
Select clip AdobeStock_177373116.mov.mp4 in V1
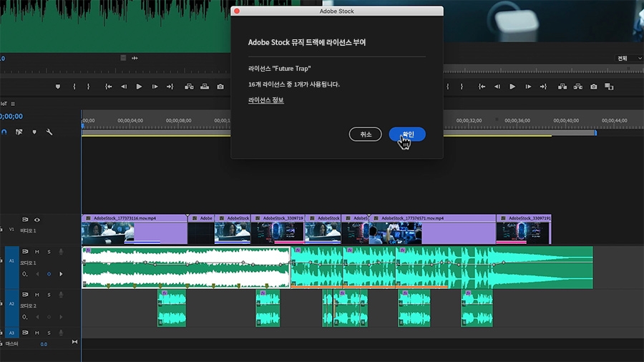135,230
